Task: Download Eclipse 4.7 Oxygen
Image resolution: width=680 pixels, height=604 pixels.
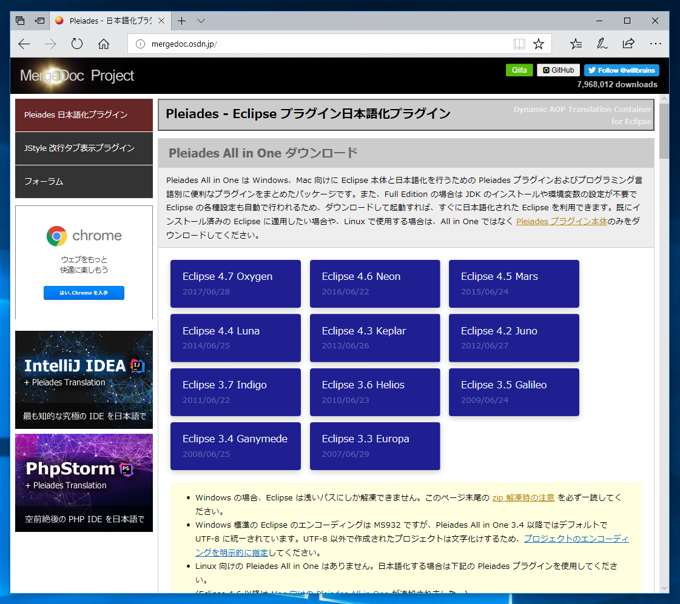Action: click(x=235, y=284)
